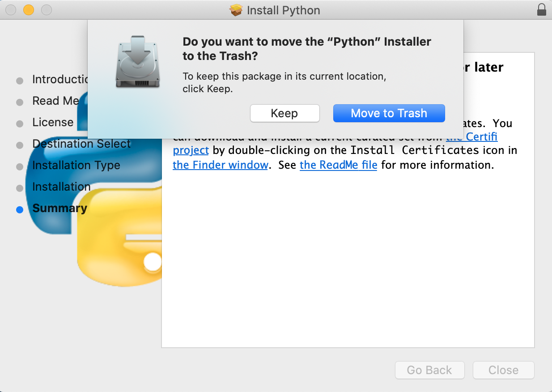Select the Installation Type step
Screen dimensions: 552x392
76,165
